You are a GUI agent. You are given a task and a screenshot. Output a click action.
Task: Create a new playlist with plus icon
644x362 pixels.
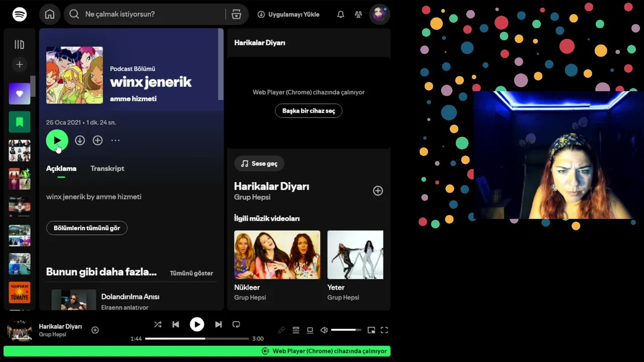[x=20, y=64]
